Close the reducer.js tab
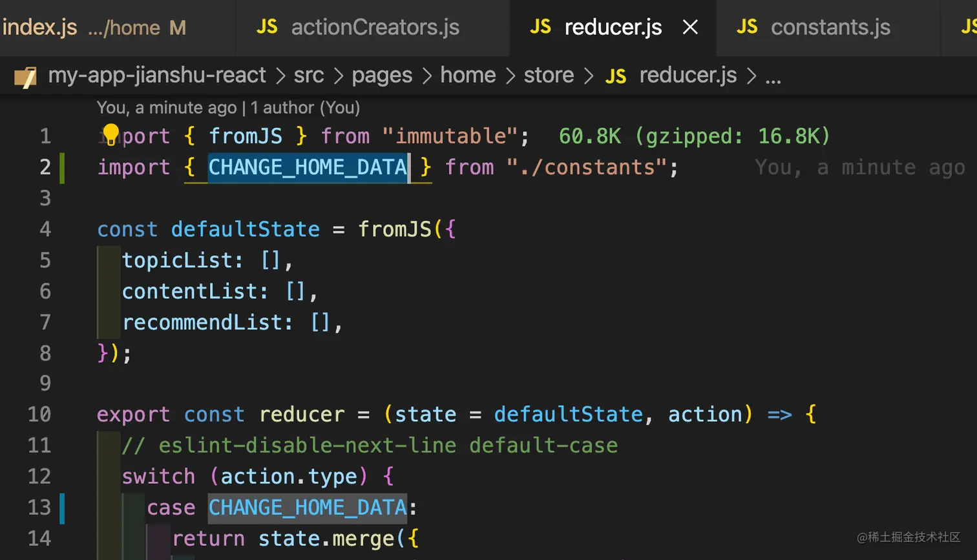Image resolution: width=977 pixels, height=560 pixels. click(x=690, y=27)
